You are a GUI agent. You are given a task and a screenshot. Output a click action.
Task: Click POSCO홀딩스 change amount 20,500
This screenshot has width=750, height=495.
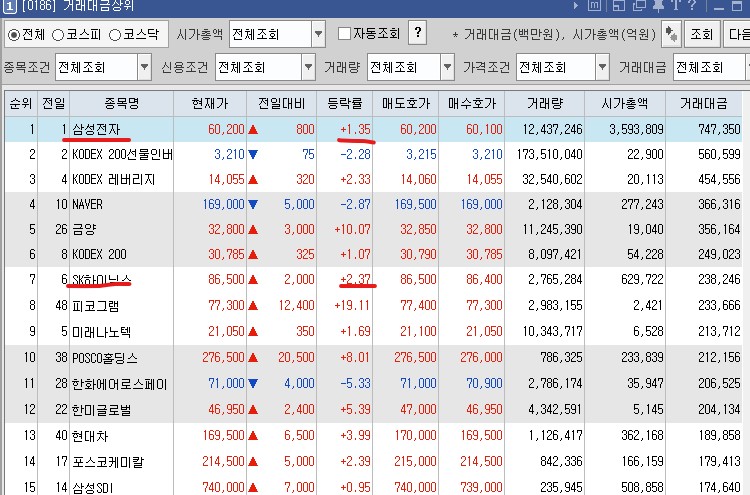click(x=296, y=357)
